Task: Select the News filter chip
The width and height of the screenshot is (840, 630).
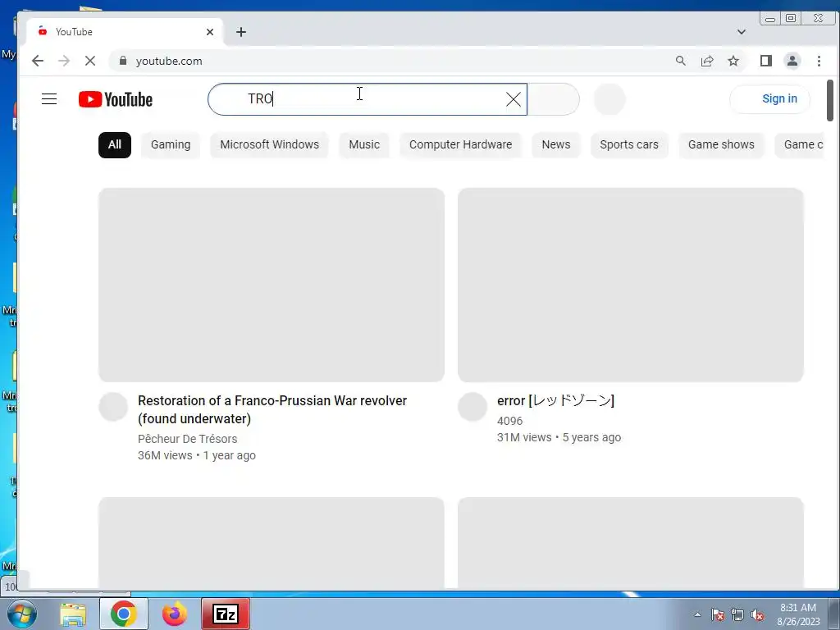Action: coord(556,144)
